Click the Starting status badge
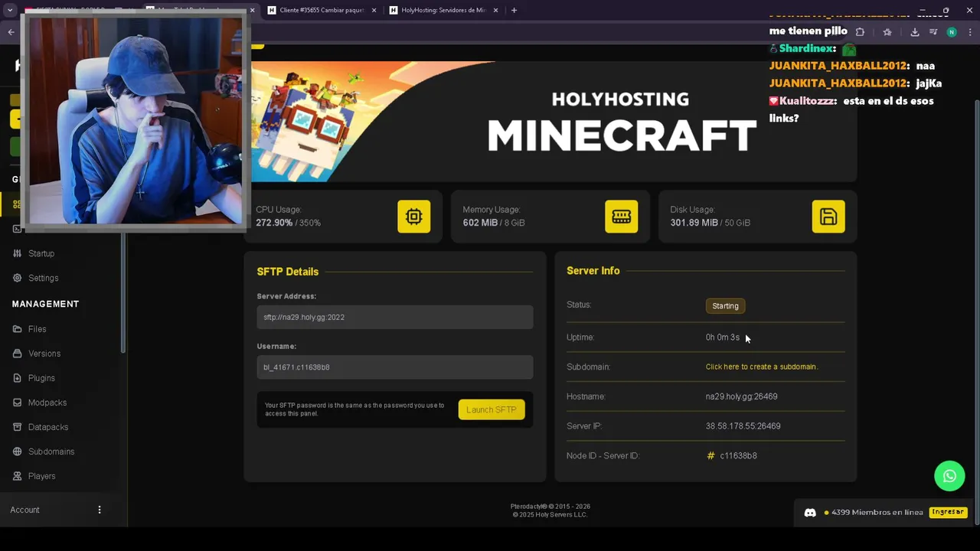This screenshot has width=980, height=551. click(726, 306)
